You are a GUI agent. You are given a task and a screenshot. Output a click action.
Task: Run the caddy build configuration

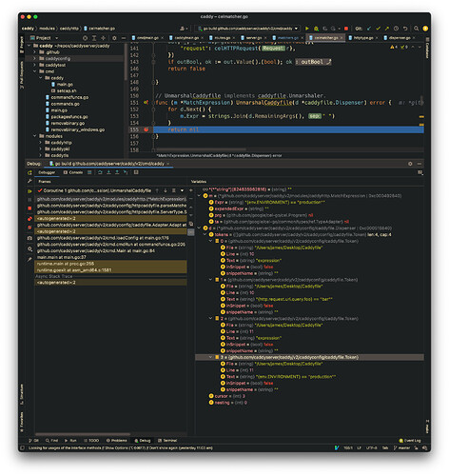(307, 29)
